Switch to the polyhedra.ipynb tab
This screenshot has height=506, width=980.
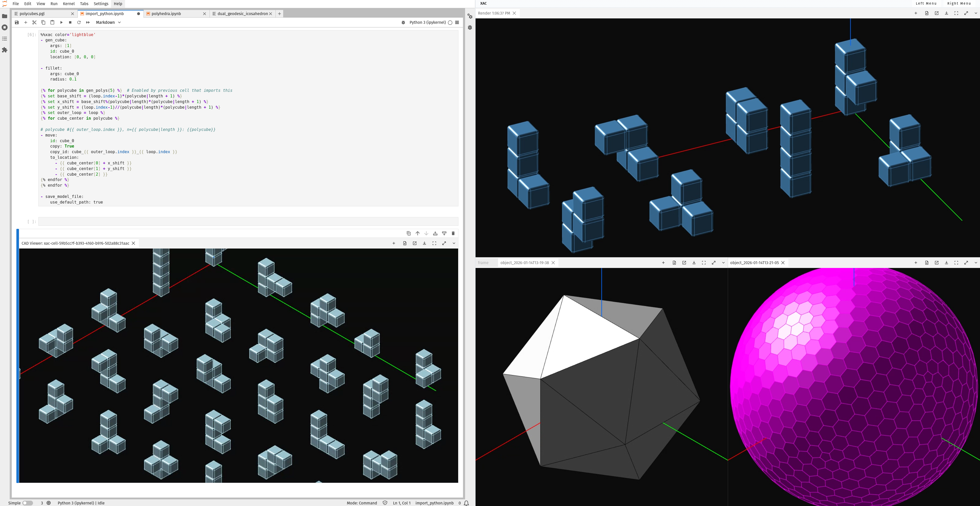point(166,14)
